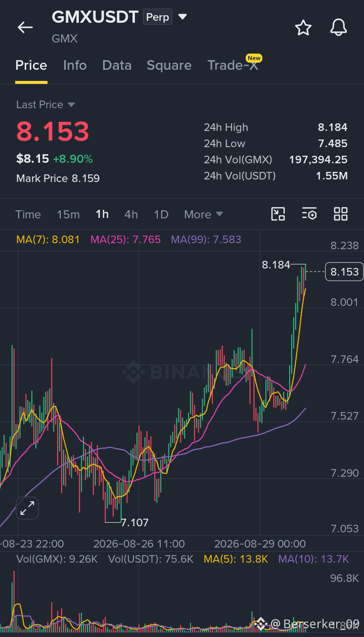This screenshot has height=637, width=364.
Task: Open the Square tab
Action: tap(169, 65)
